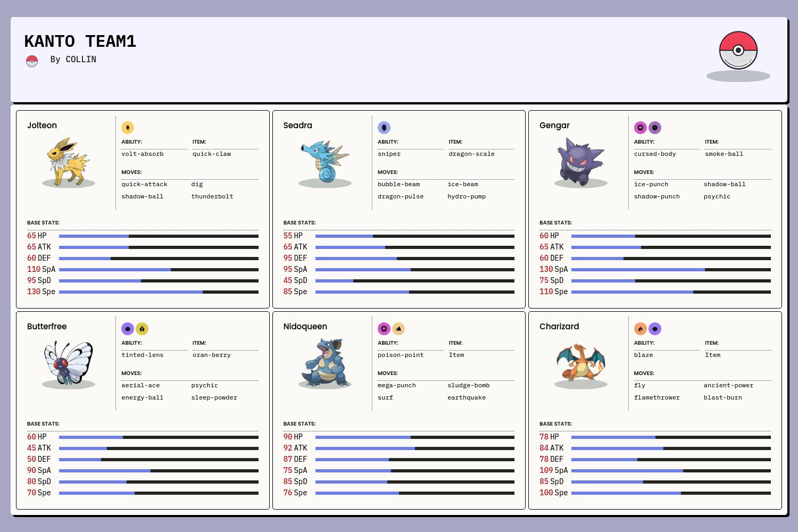
Task: Click Jolteon's SpA stat bar
Action: click(x=159, y=270)
